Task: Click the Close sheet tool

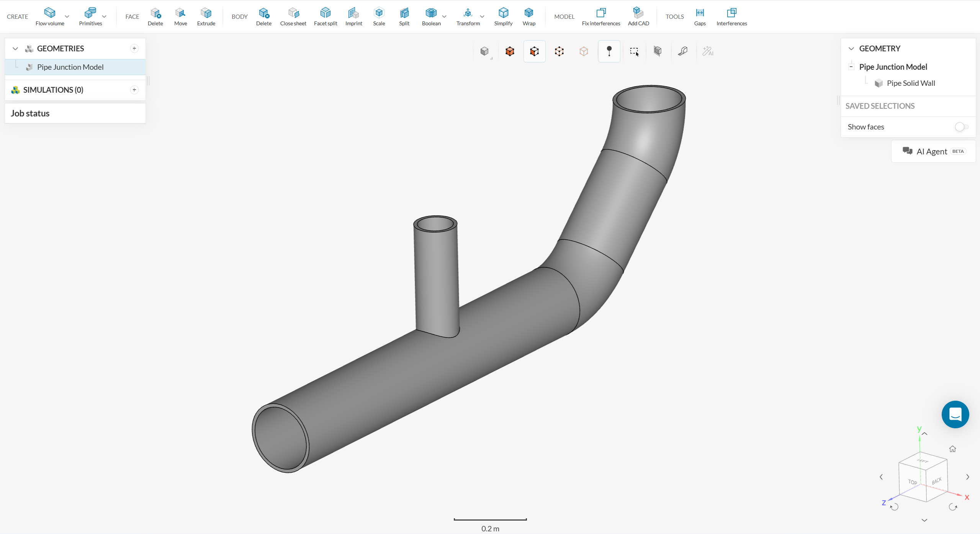Action: 293,13
